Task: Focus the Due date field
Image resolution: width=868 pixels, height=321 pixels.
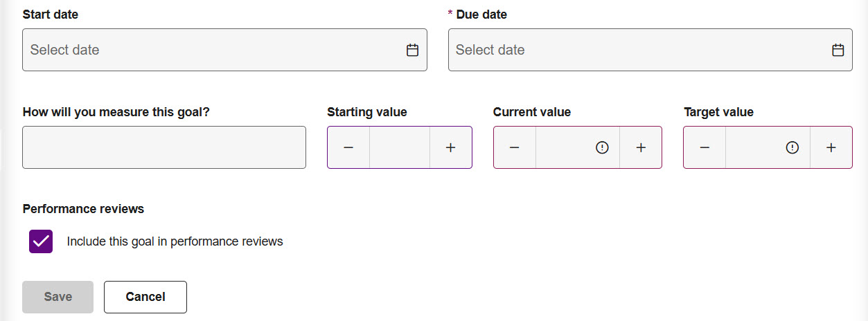Action: pos(634,50)
